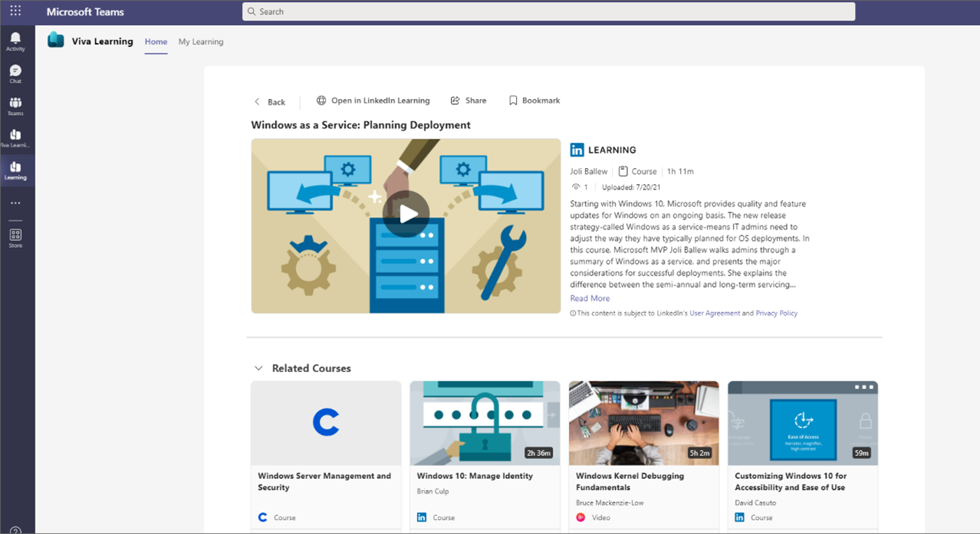Open the Viva Learning app in the sidebar
980x534 pixels.
pyautogui.click(x=15, y=138)
